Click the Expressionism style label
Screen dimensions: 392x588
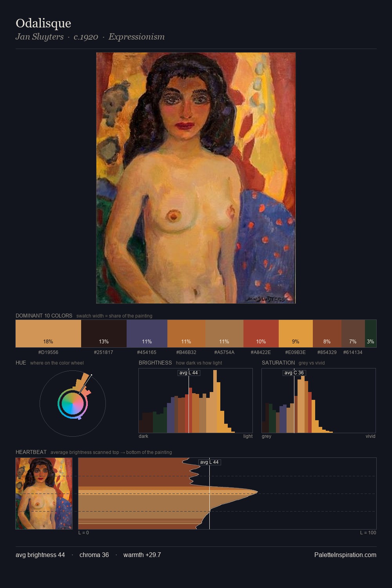click(x=136, y=37)
